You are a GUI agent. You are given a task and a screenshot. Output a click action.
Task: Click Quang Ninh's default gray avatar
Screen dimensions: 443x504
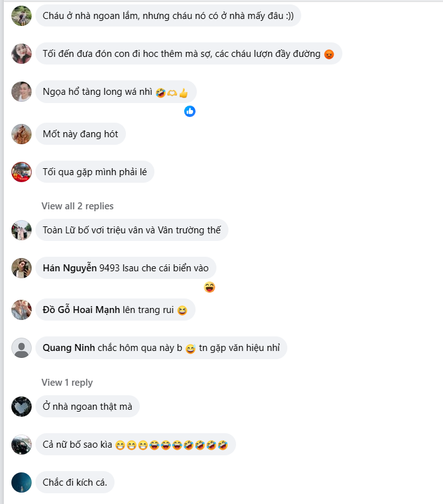[x=22, y=348]
